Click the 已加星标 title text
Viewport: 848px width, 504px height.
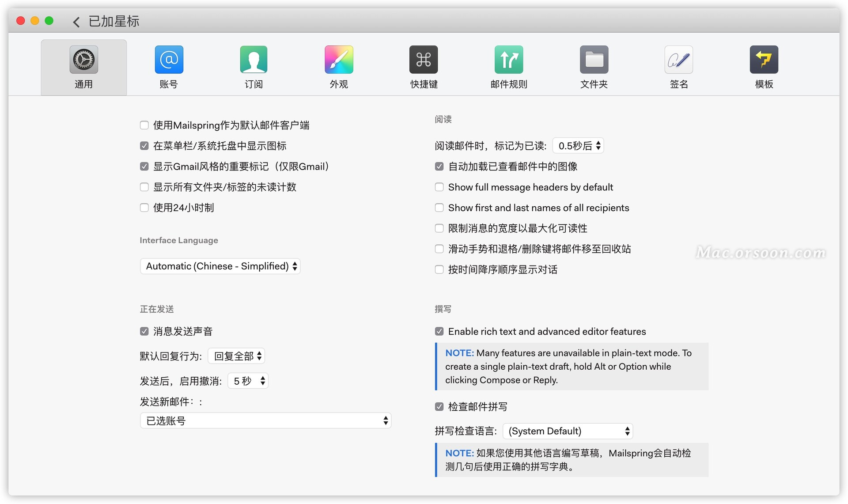(x=114, y=21)
